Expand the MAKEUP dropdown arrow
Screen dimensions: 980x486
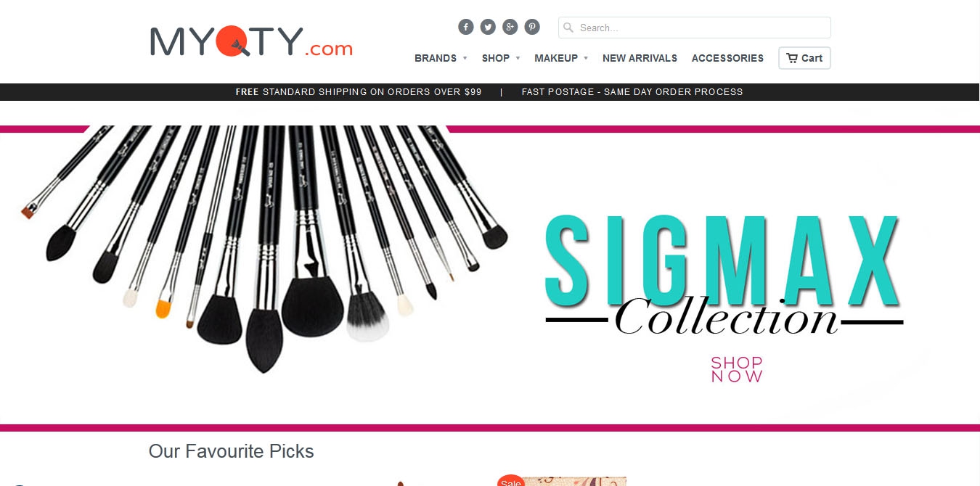pyautogui.click(x=586, y=58)
